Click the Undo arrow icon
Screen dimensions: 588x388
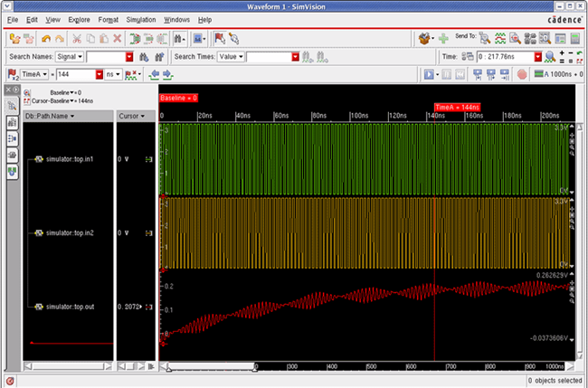(44, 39)
